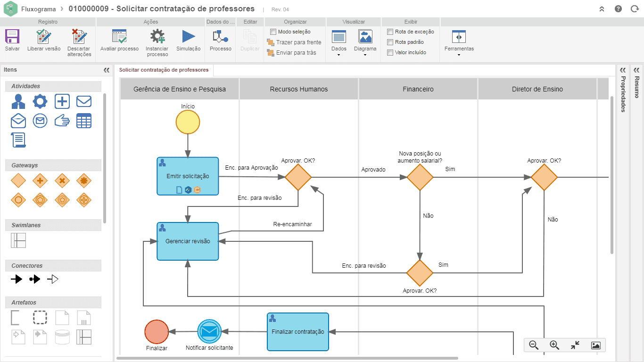The width and height of the screenshot is (644, 362).
Task: Select the table business rule activity icon
Action: point(84,121)
